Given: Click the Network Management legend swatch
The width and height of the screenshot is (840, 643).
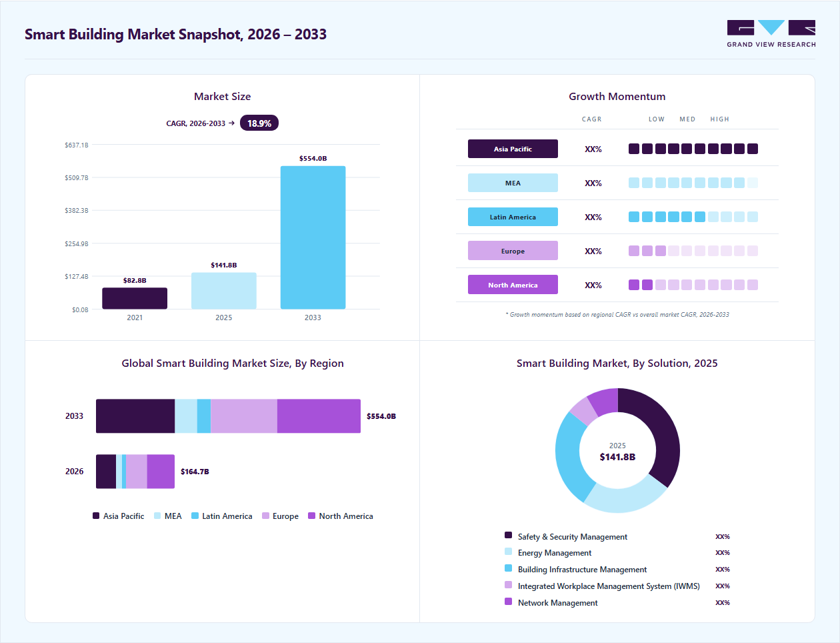Looking at the screenshot, I should coord(508,602).
